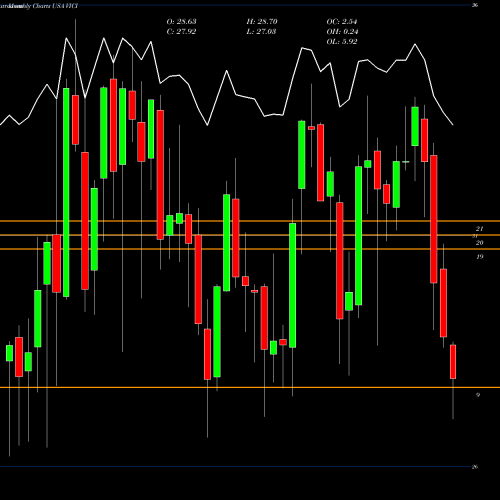This screenshot has height=500, width=500.
Task: Click the axis label 19
Action: point(479,257)
